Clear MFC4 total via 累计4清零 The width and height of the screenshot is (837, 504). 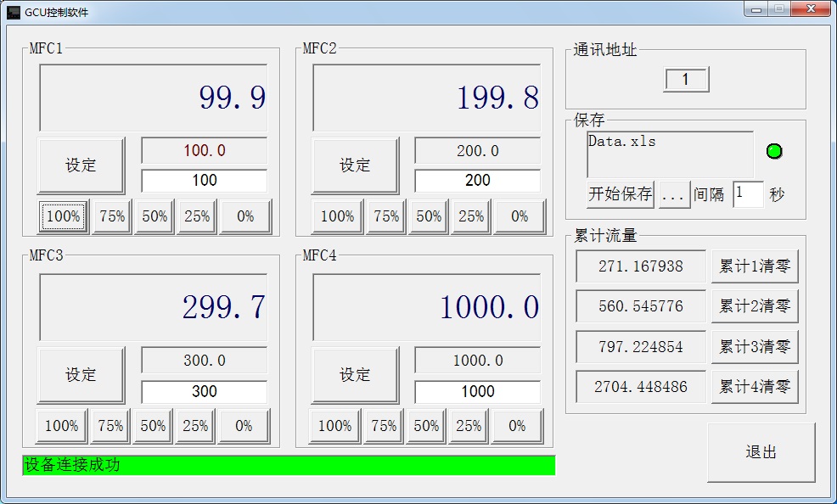[x=755, y=387]
